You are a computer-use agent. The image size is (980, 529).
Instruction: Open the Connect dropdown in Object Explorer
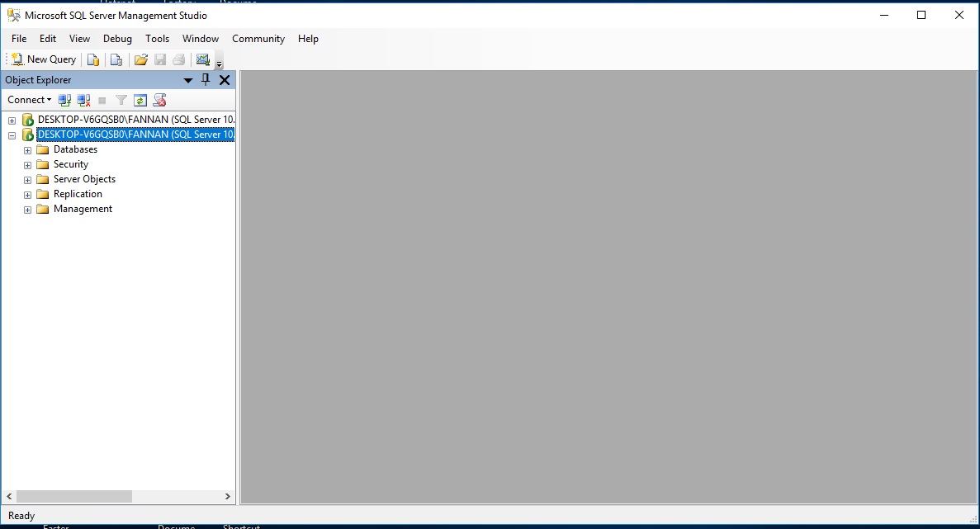30,100
